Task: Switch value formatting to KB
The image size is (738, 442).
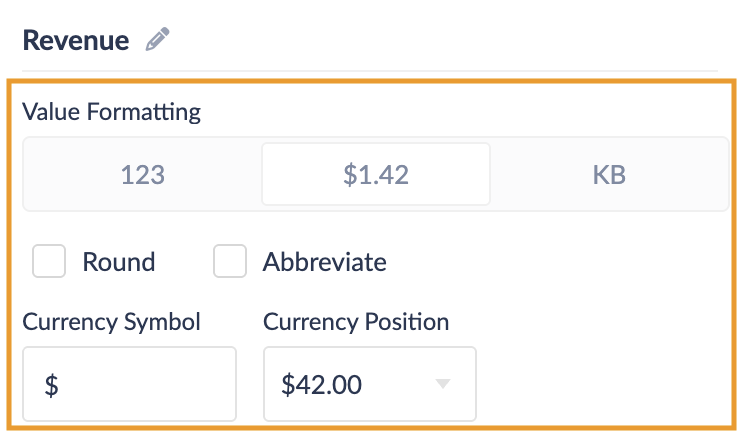Action: click(609, 175)
